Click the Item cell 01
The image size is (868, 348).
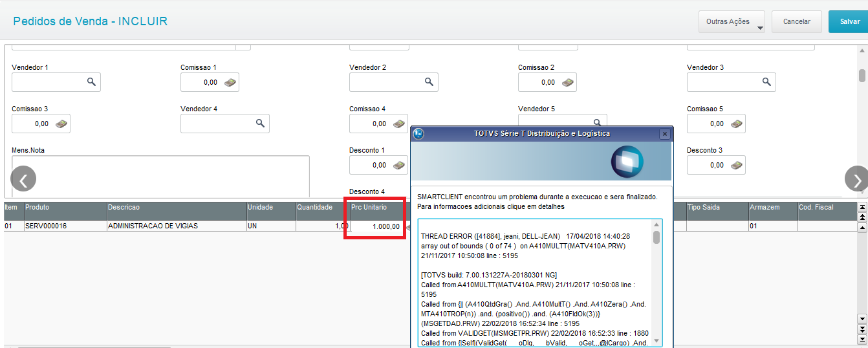pyautogui.click(x=13, y=226)
